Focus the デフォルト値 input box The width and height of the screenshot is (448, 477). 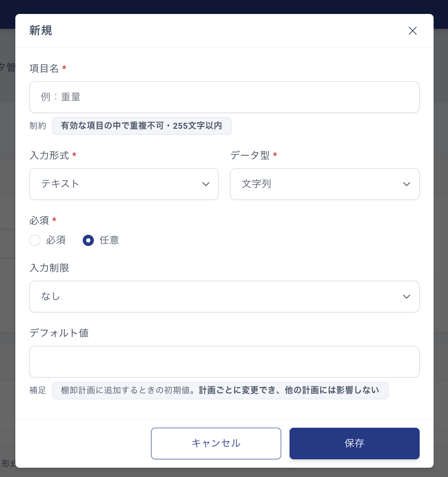tap(224, 362)
